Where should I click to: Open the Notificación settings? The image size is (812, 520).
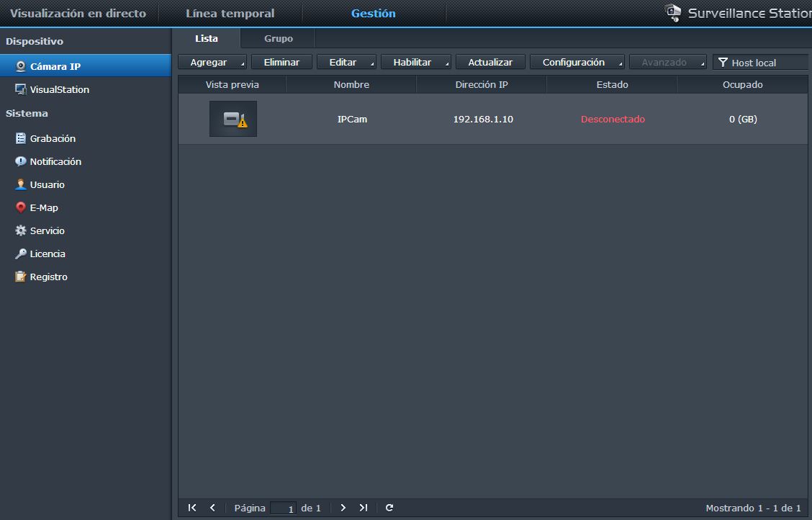[x=55, y=161]
